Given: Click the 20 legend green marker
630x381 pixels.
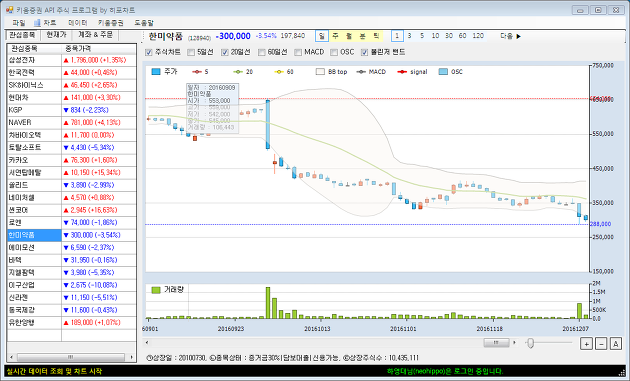Looking at the screenshot, I should click(x=238, y=72).
